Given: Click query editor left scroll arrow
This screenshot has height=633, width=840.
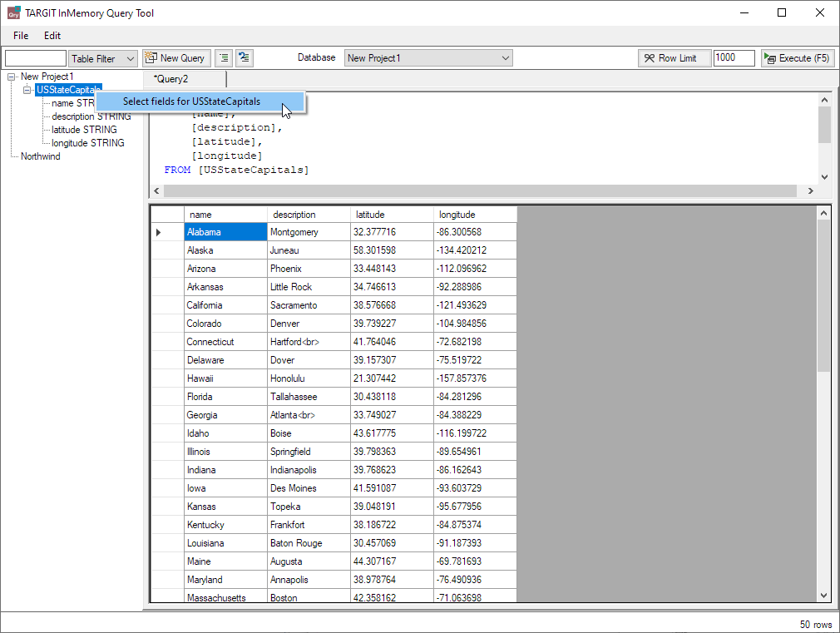Looking at the screenshot, I should 156,190.
